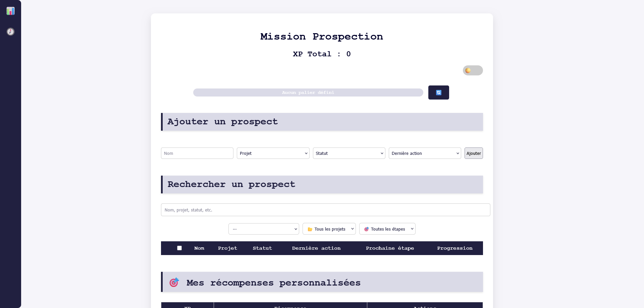Expand the Tous les projets filter
Viewport: 644px width, 308px height.
[329, 229]
